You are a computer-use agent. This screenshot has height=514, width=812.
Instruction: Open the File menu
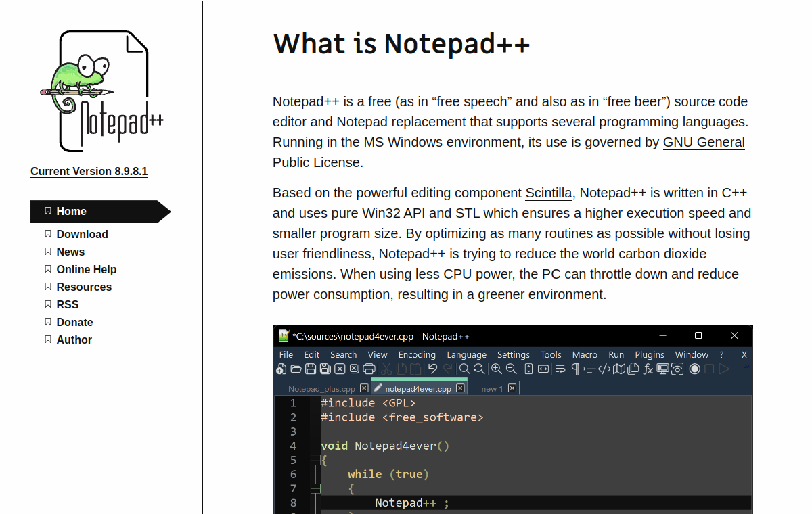(x=286, y=354)
